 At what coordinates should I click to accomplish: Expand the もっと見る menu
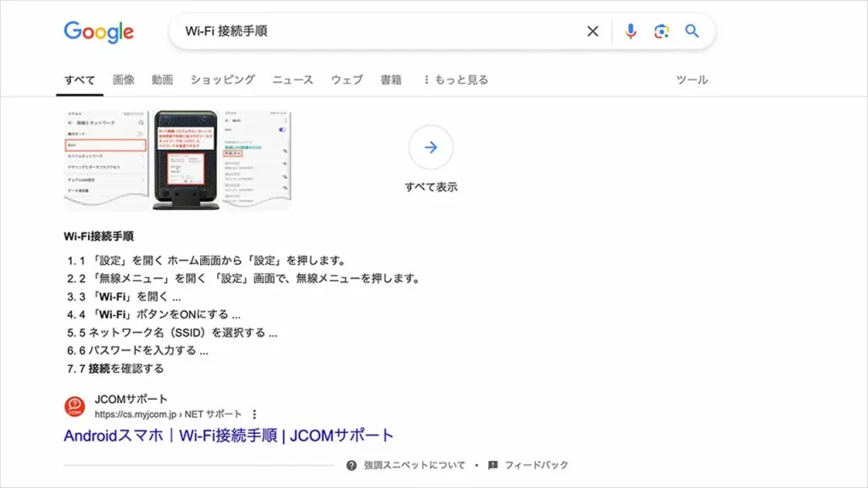point(455,80)
